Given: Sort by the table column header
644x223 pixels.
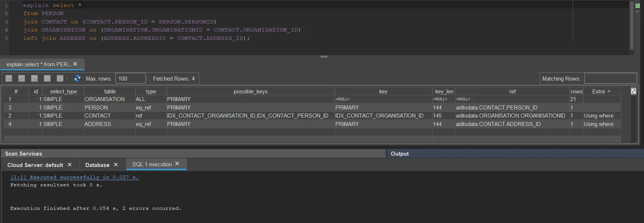Looking at the screenshot, I should click(x=110, y=91).
